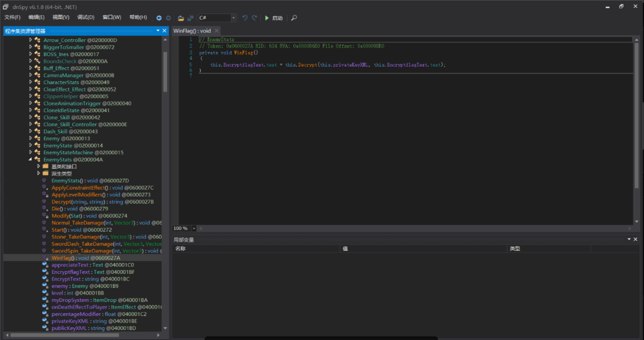This screenshot has height=340, width=644.
Task: Open the 100 % zoom dropdown
Action: [x=194, y=229]
